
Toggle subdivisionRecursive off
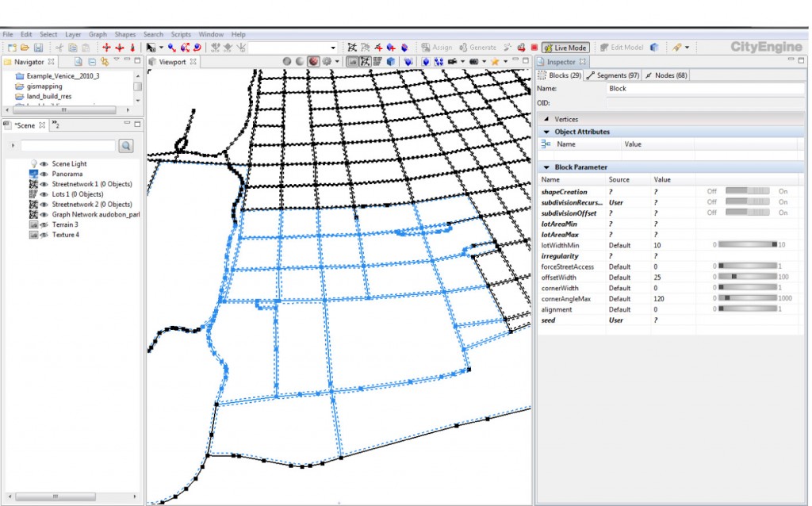[711, 202]
